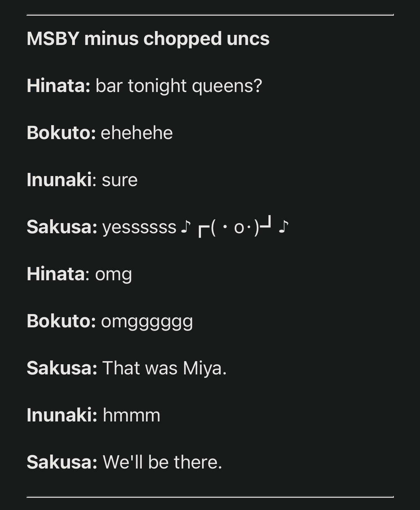Screen dimensions: 420x510
Task: Click Bokuto's "omgggggg" message
Action: [147, 321]
